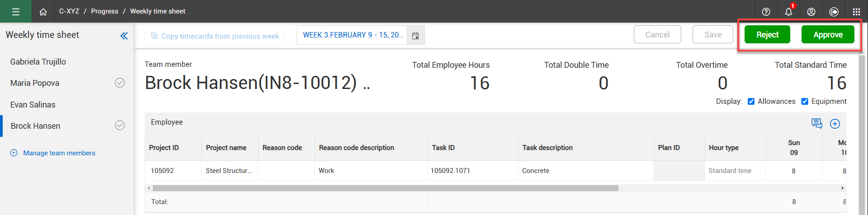The width and height of the screenshot is (868, 215).
Task: Add a new employee timecard row
Action: click(x=835, y=124)
